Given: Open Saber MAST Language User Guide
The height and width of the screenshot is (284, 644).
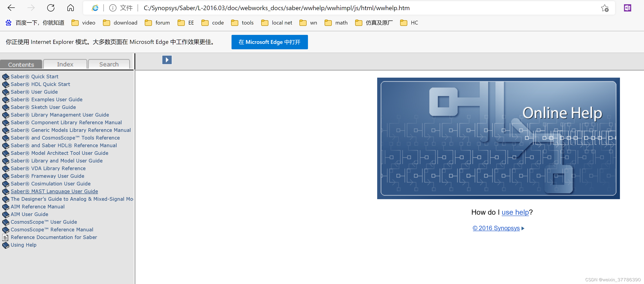Looking at the screenshot, I should coord(54,191).
